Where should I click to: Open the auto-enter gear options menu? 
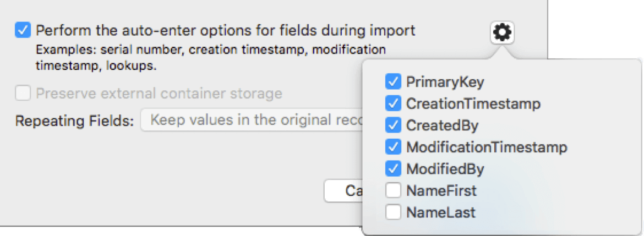tap(502, 34)
